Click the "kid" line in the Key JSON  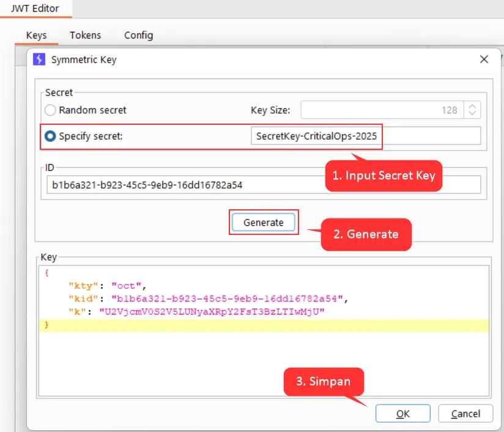click(x=208, y=299)
